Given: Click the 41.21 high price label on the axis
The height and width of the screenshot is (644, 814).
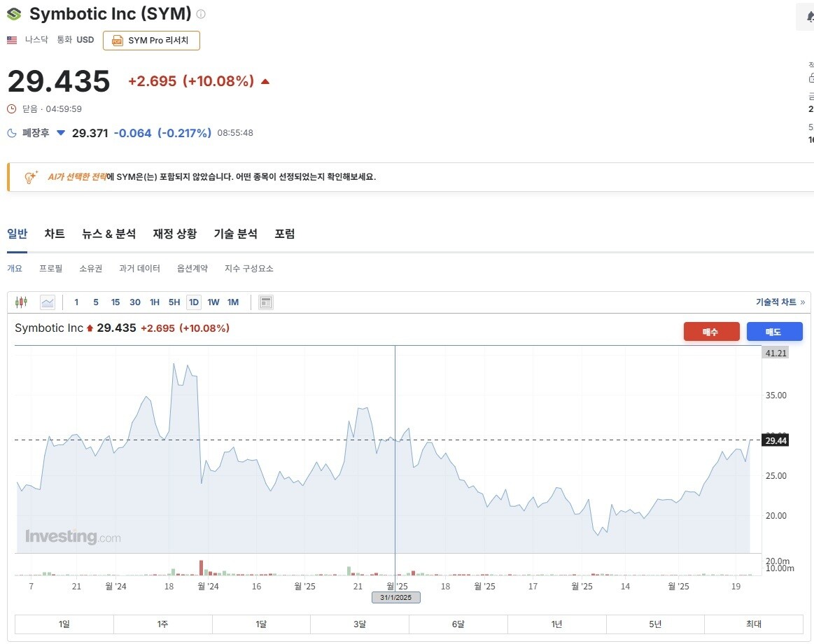Looking at the screenshot, I should coord(776,353).
